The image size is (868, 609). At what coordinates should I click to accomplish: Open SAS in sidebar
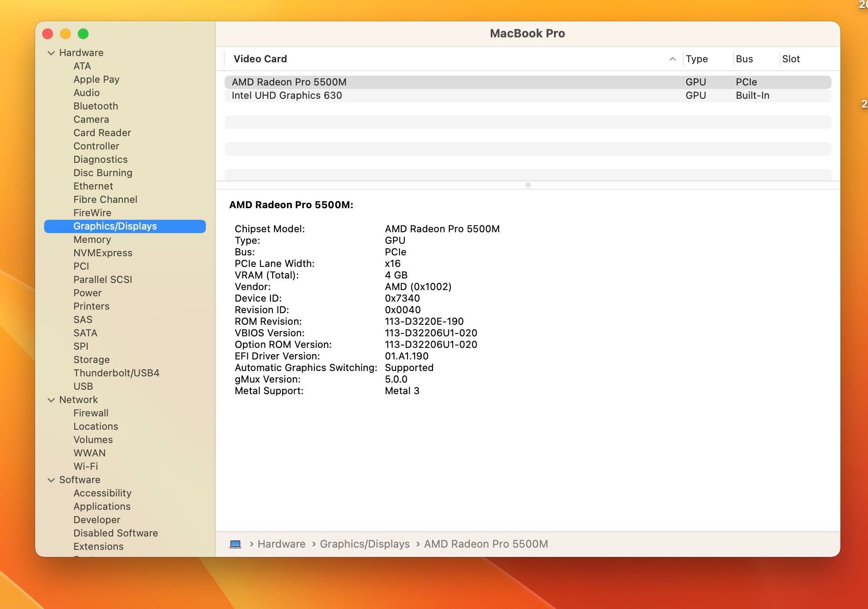click(x=83, y=319)
